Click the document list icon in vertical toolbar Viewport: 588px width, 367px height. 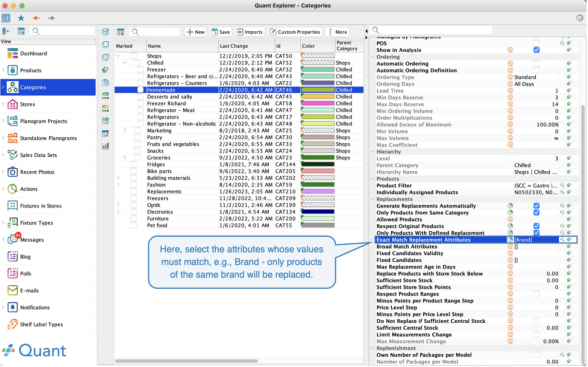[x=105, y=83]
